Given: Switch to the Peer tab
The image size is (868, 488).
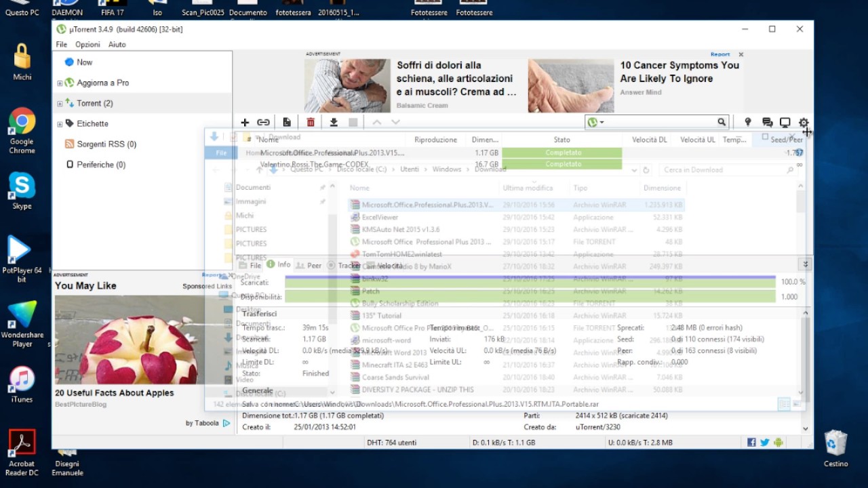Looking at the screenshot, I should [309, 265].
